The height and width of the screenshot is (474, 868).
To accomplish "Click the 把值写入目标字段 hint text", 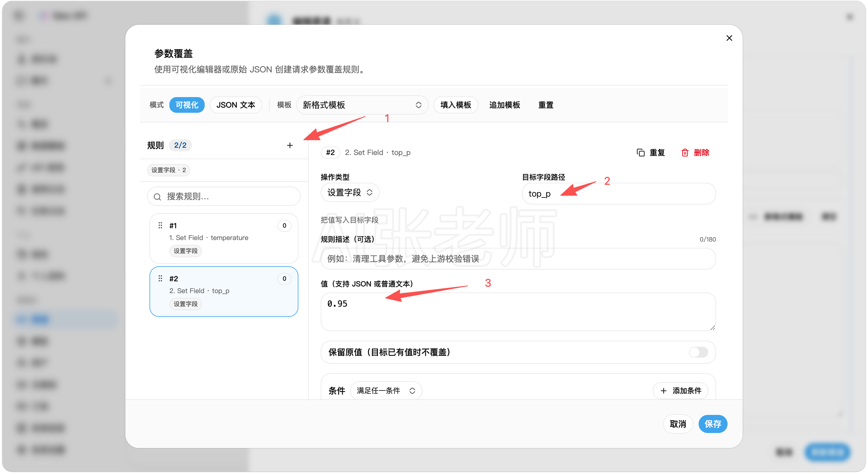I will [x=349, y=220].
